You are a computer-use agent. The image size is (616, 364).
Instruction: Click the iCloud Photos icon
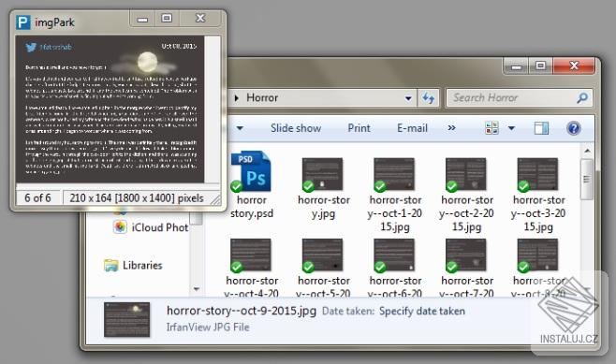(120, 227)
